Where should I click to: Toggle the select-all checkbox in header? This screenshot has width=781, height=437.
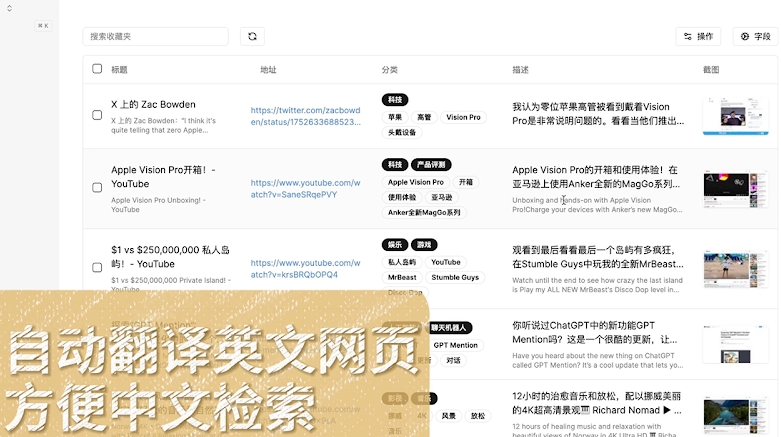(97, 69)
